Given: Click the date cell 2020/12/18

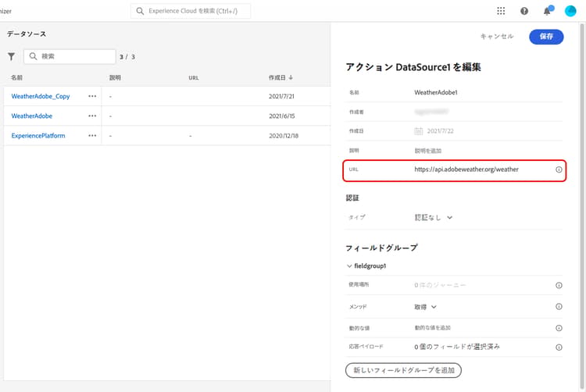Looking at the screenshot, I should [x=284, y=136].
